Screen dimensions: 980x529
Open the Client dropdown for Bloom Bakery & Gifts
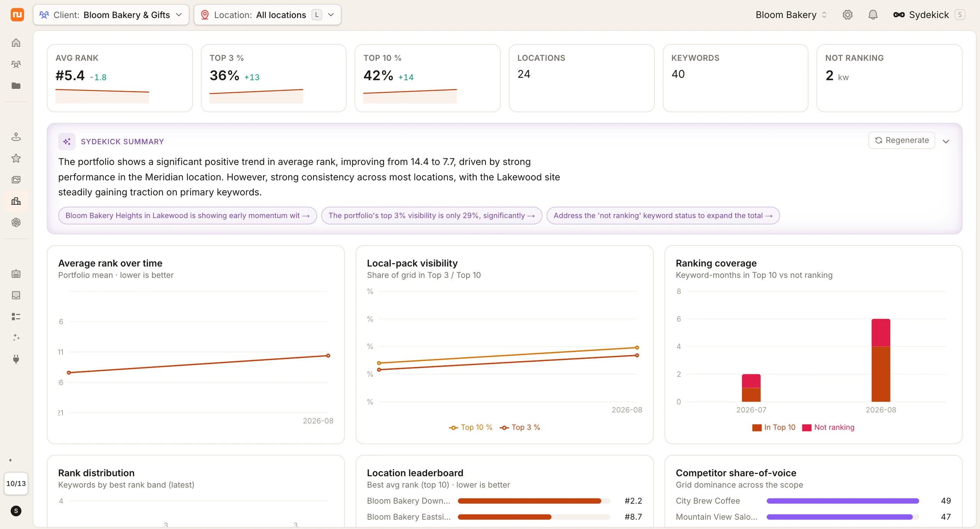pyautogui.click(x=111, y=15)
